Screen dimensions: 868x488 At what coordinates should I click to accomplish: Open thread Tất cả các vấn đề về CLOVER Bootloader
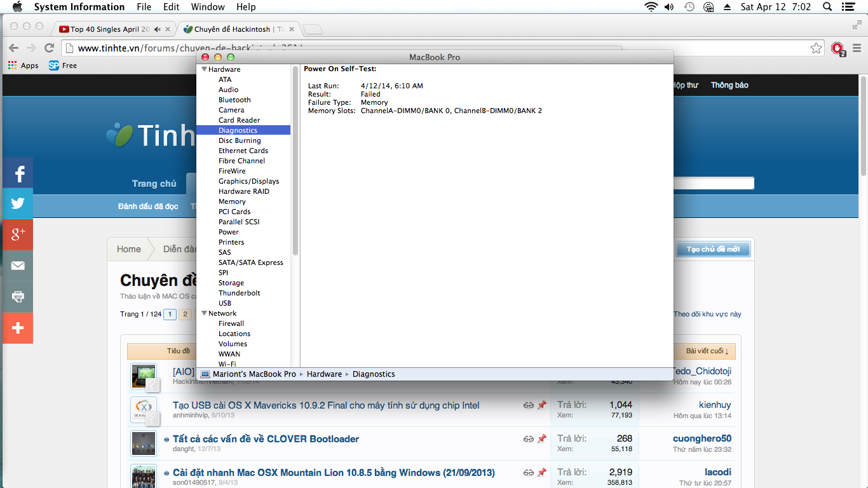coord(266,439)
